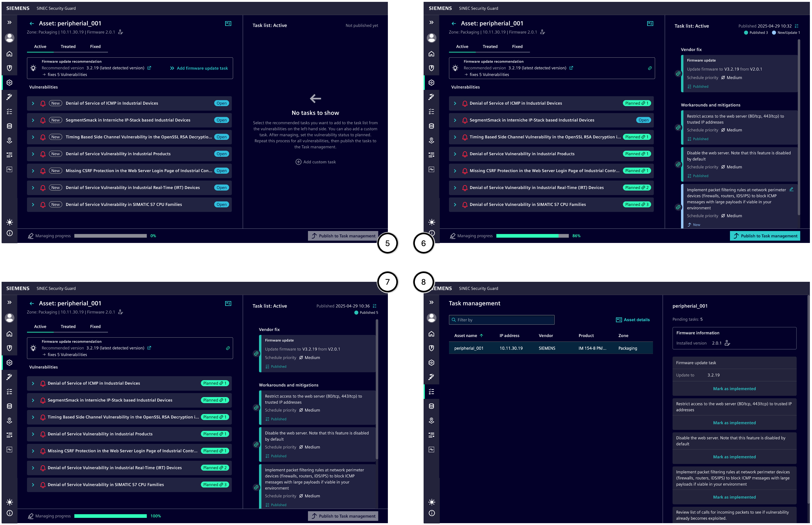The image size is (812, 525).
Task: Click monitoring chart icon in 100% screen sidebar
Action: point(10,450)
